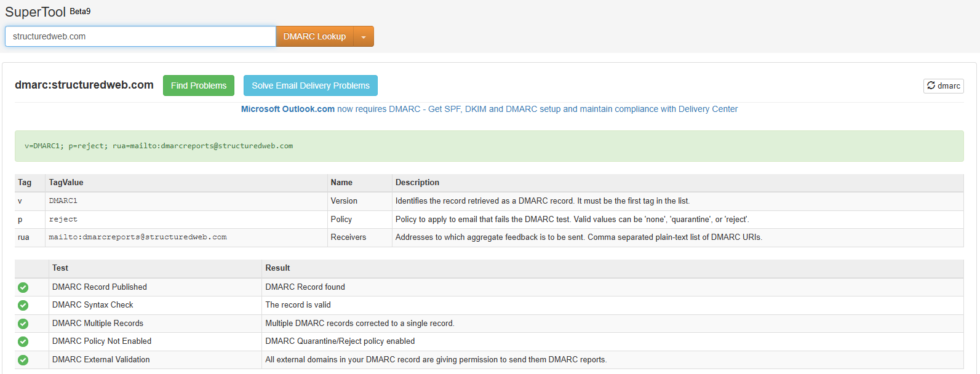
Task: Click Solve Email Delivery Problems button
Action: (310, 86)
